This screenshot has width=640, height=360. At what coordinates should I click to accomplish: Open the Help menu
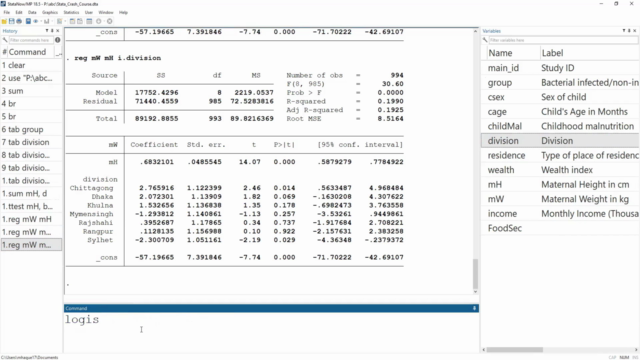(123, 12)
